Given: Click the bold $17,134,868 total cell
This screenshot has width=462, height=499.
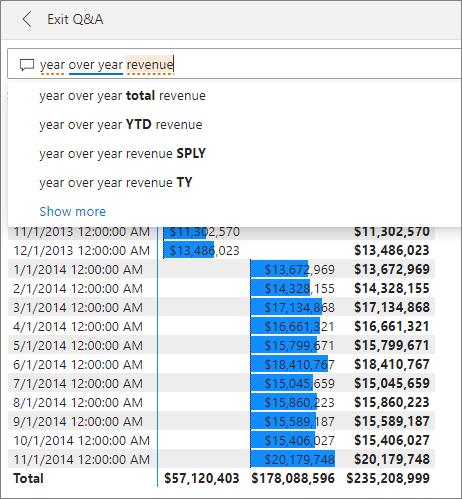Looking at the screenshot, I should [392, 307].
